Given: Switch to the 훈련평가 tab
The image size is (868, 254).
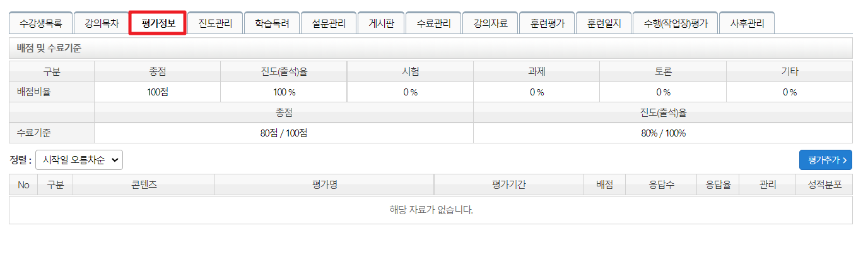Looking at the screenshot, I should pyautogui.click(x=547, y=24).
